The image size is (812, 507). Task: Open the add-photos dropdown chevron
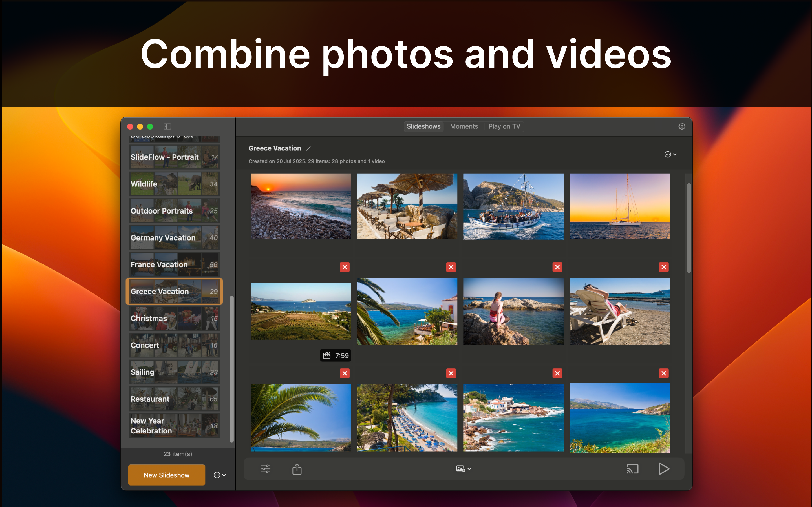click(469, 469)
